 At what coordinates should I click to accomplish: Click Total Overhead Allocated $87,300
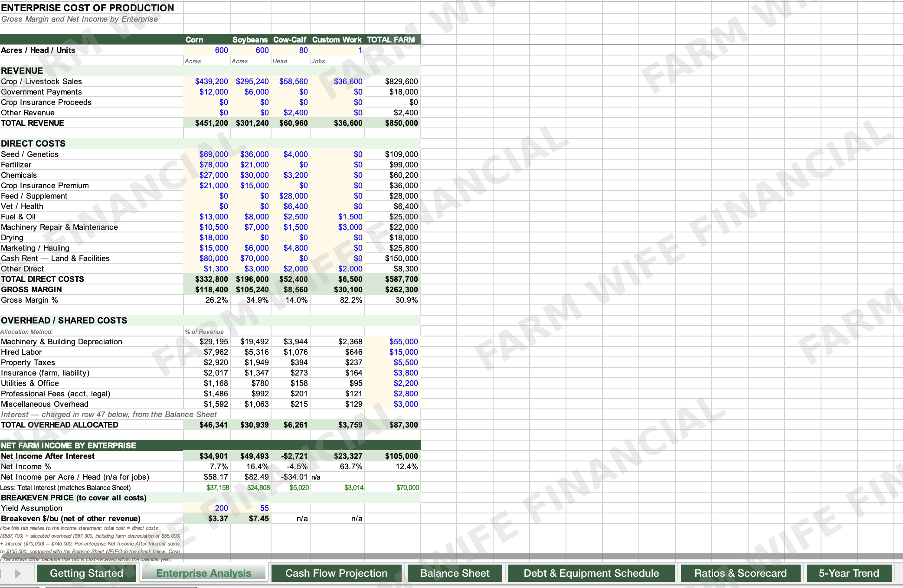coord(393,425)
